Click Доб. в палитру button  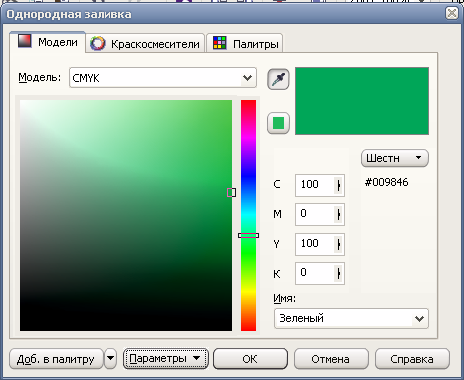click(x=56, y=359)
